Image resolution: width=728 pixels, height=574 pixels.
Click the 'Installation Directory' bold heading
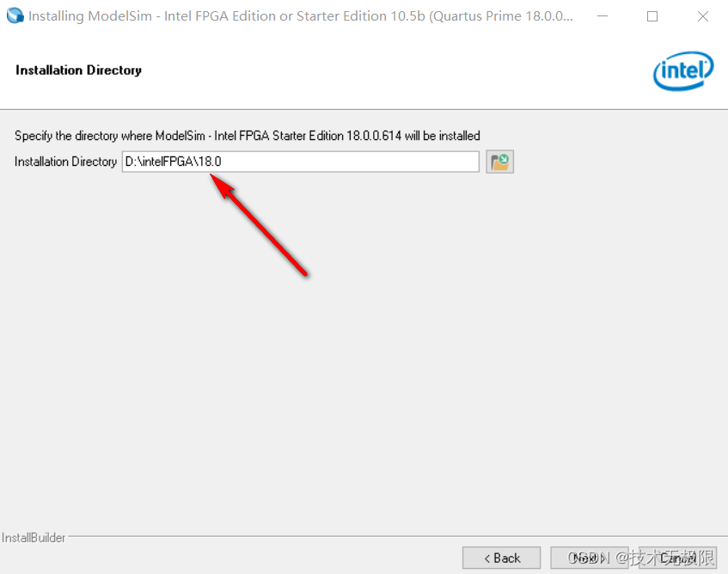pyautogui.click(x=78, y=70)
